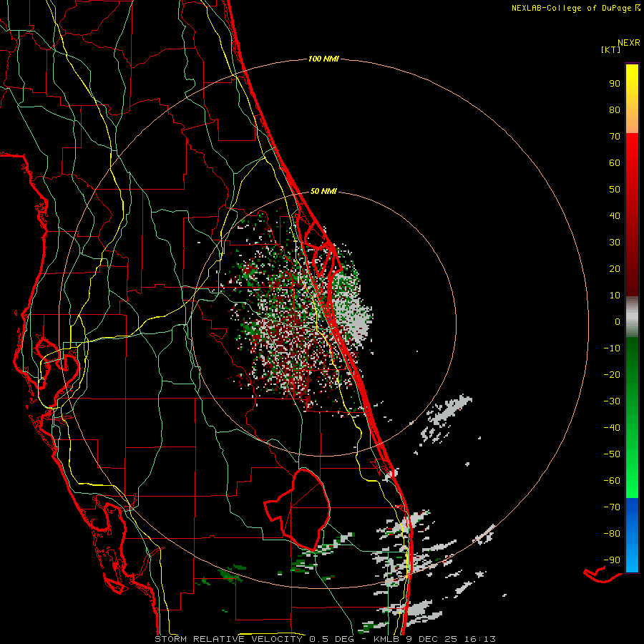The height and width of the screenshot is (644, 644).
Task: Click the [KT] units label above color scale
Action: [x=610, y=49]
